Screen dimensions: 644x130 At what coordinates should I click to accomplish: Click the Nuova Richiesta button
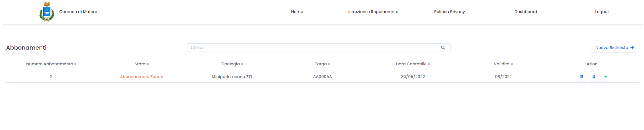point(615,48)
